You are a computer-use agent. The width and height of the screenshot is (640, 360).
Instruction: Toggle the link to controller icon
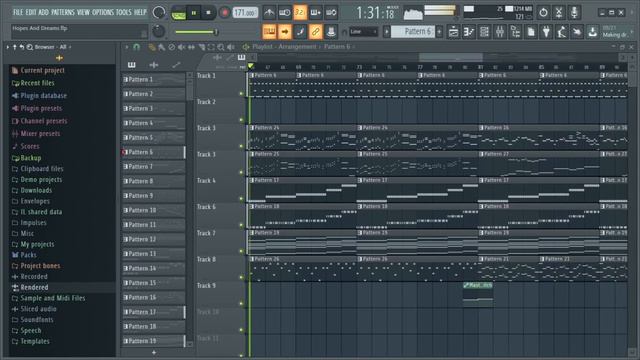pos(316,31)
